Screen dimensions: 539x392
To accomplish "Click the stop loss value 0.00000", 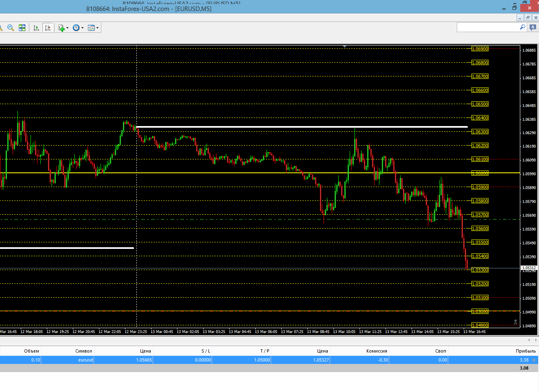I will 203,360.
